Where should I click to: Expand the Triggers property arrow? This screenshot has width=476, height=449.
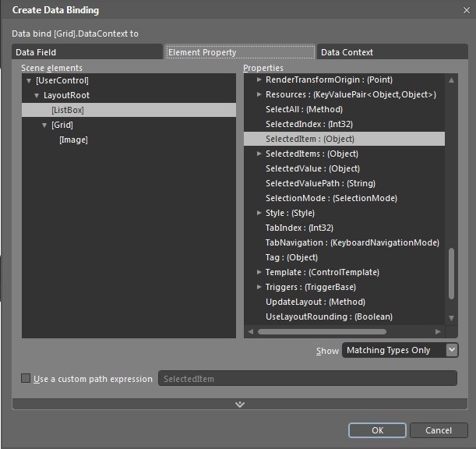(x=259, y=287)
